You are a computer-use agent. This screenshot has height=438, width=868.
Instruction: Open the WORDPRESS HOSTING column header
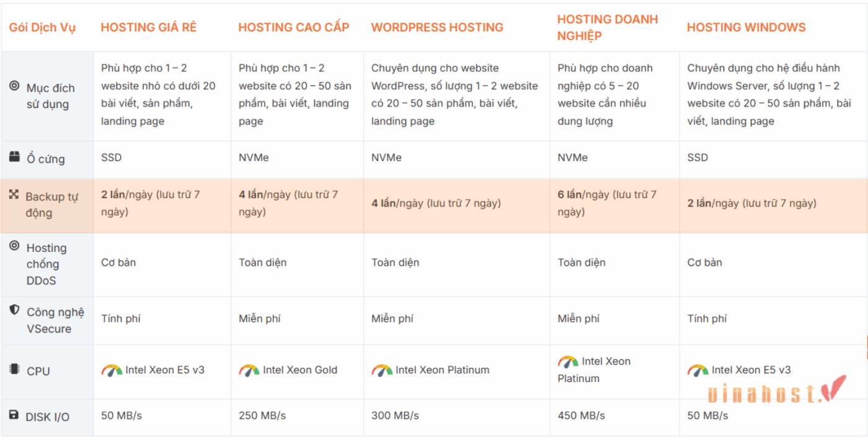click(x=437, y=27)
